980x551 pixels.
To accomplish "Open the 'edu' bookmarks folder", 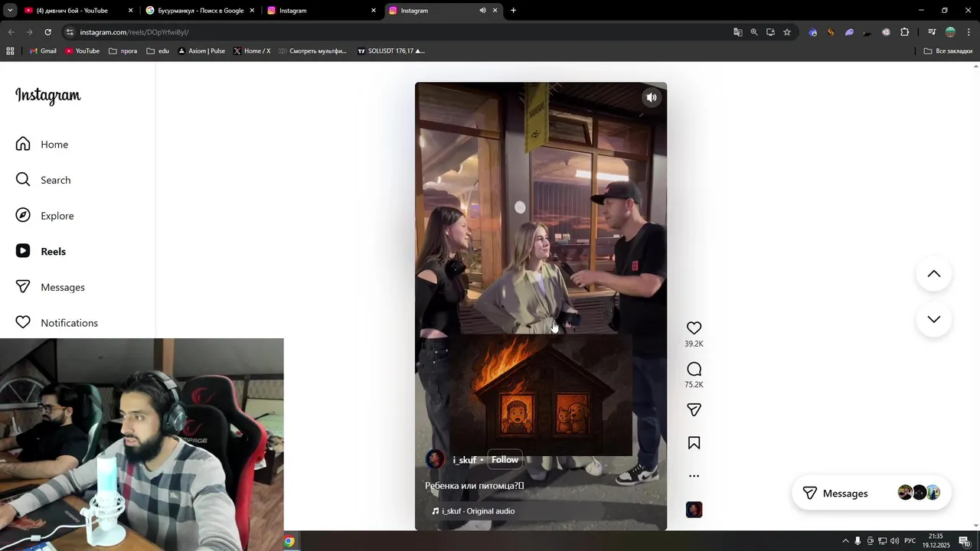I will pos(158,51).
